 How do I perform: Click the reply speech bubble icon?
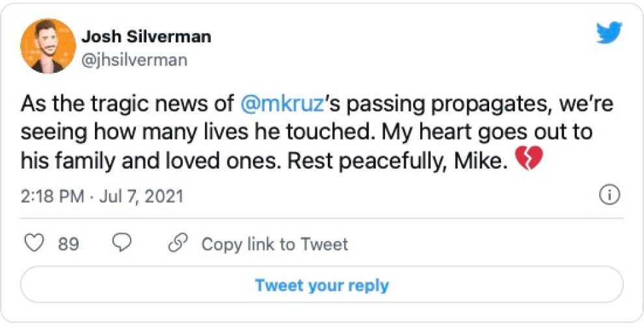(122, 244)
